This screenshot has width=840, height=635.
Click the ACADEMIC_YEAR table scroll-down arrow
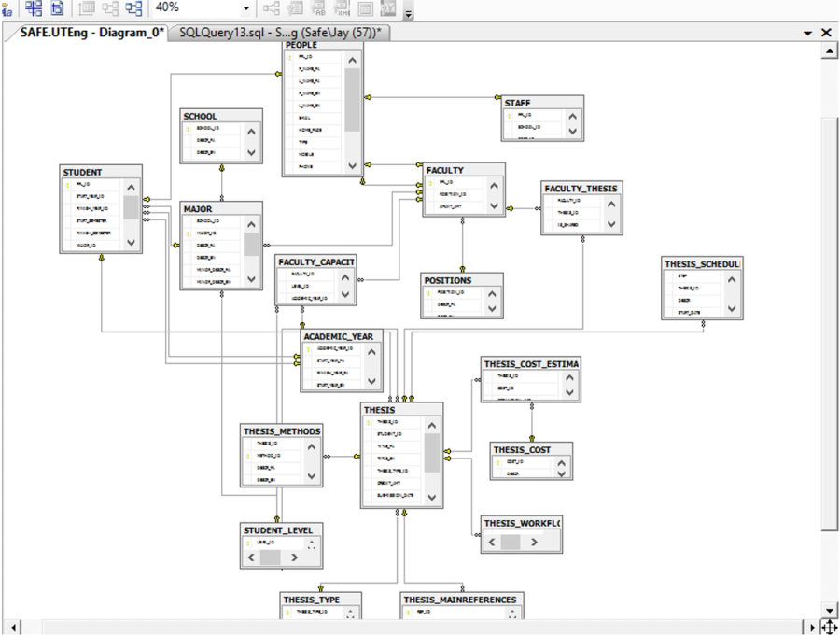pos(371,382)
